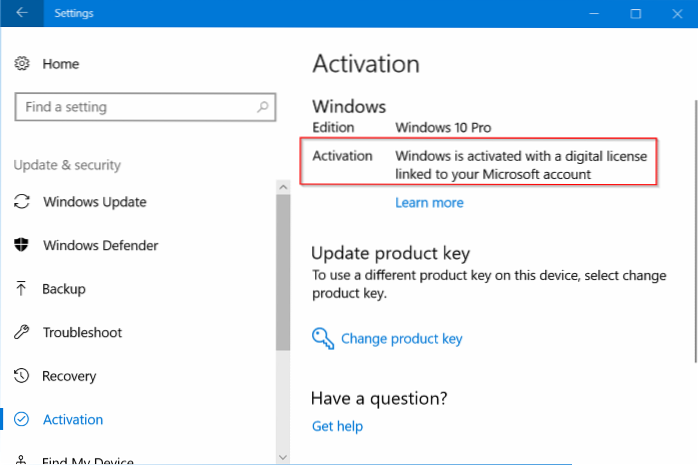Click the Backup upward arrow icon
The height and width of the screenshot is (465, 698).
[x=22, y=289]
